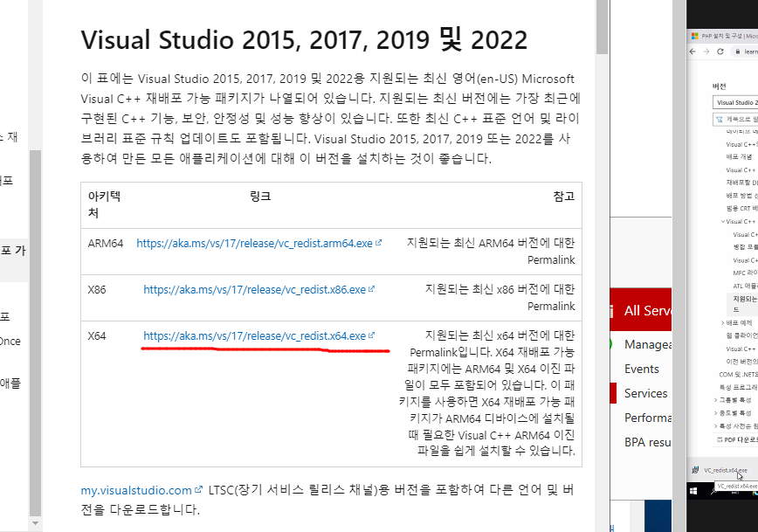This screenshot has height=532, width=758.
Task: Click the external-link icon after the x86 link
Action: click(x=371, y=289)
